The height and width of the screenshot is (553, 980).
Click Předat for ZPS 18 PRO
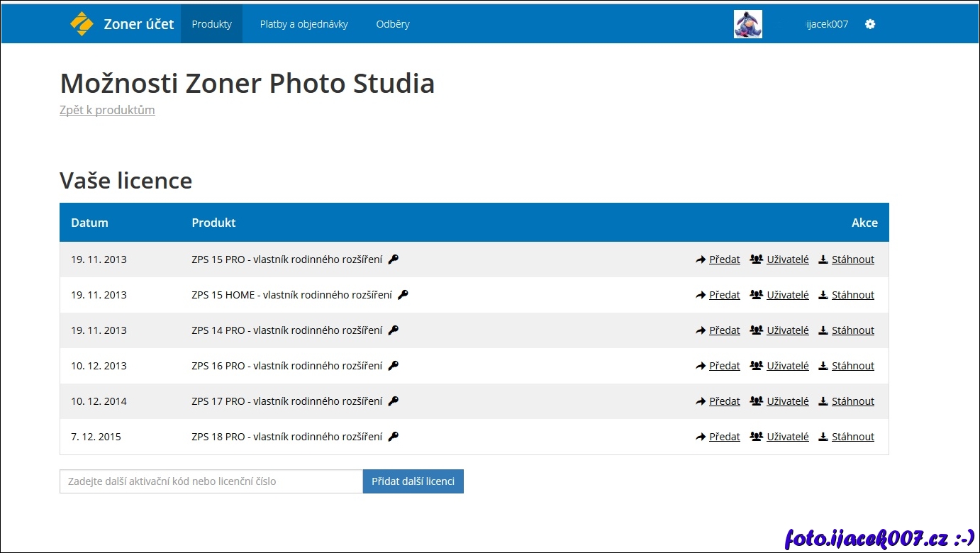click(724, 437)
